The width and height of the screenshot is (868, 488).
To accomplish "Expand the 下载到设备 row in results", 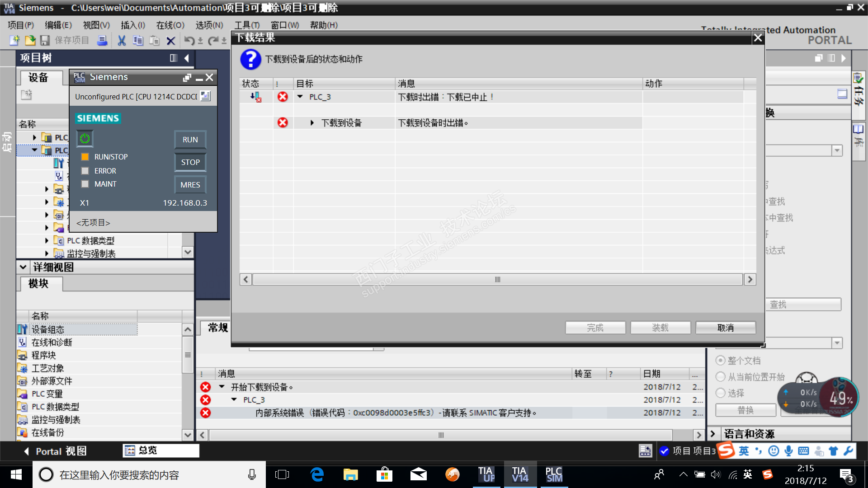I will 312,123.
